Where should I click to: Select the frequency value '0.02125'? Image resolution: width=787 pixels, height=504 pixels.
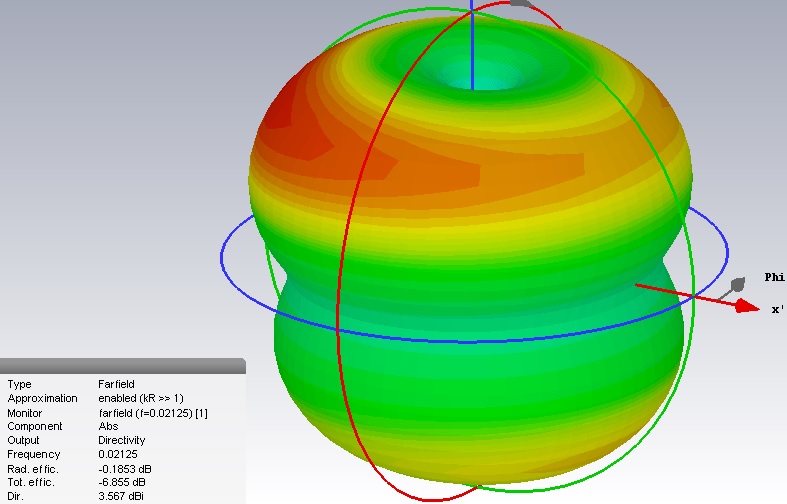pyautogui.click(x=118, y=454)
